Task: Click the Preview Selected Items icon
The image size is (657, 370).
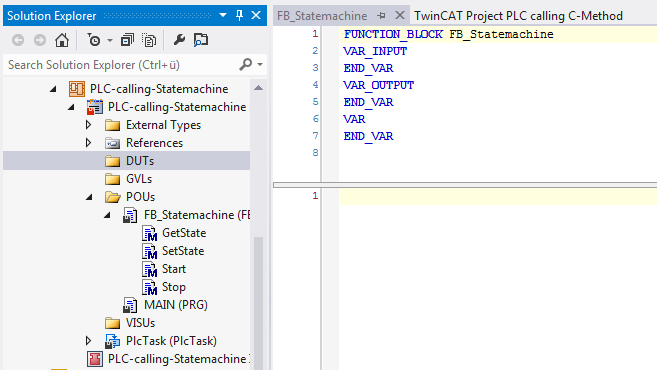Action: pyautogui.click(x=201, y=40)
